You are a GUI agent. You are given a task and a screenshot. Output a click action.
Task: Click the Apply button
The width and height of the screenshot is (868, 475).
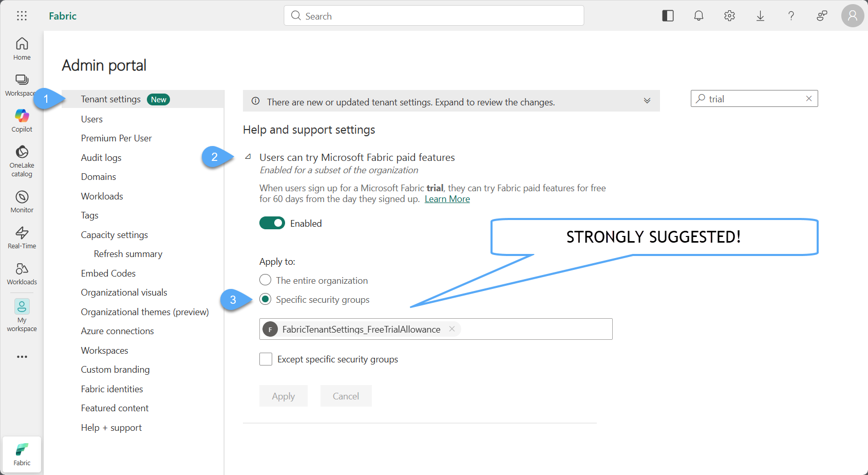(284, 396)
